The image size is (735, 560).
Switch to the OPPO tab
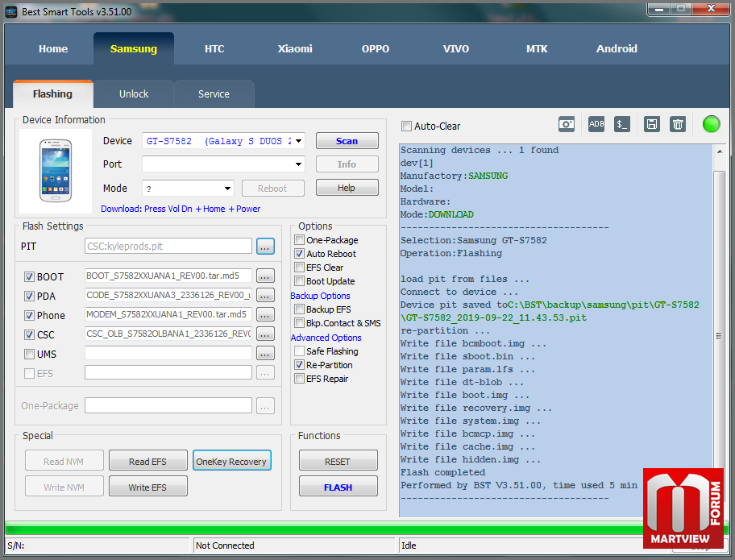tap(376, 48)
